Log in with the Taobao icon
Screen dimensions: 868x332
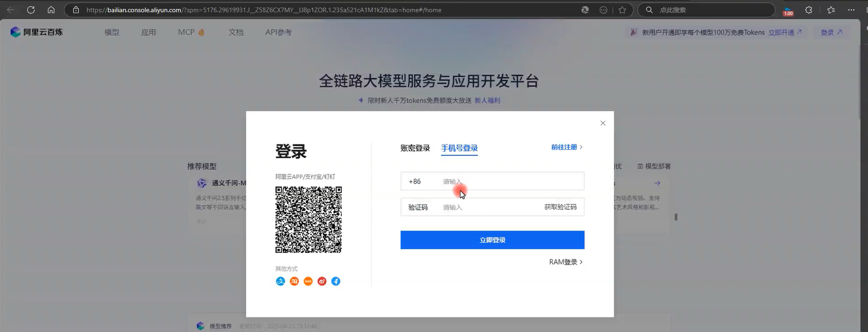tap(294, 281)
